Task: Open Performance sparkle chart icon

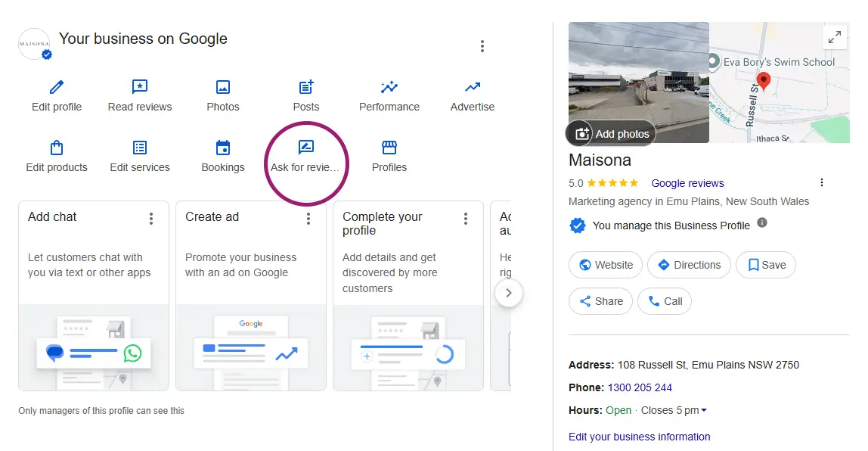Action: (x=389, y=87)
